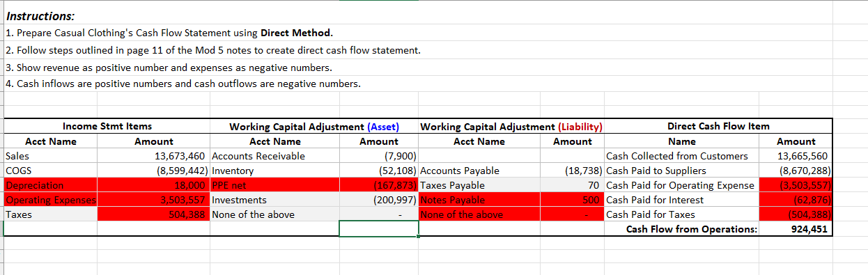Select "None of the above" beside Notes Payable column
Image resolution: width=868 pixels, height=275 pixels.
tap(479, 214)
